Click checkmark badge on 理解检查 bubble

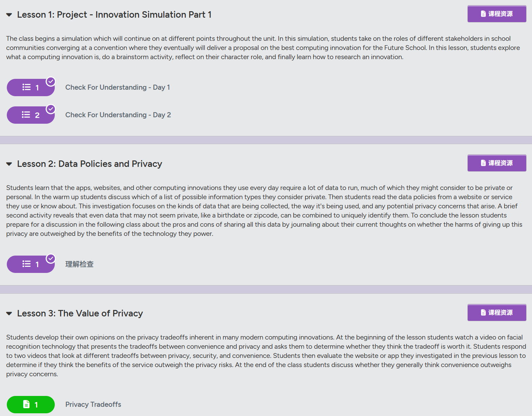(51, 259)
